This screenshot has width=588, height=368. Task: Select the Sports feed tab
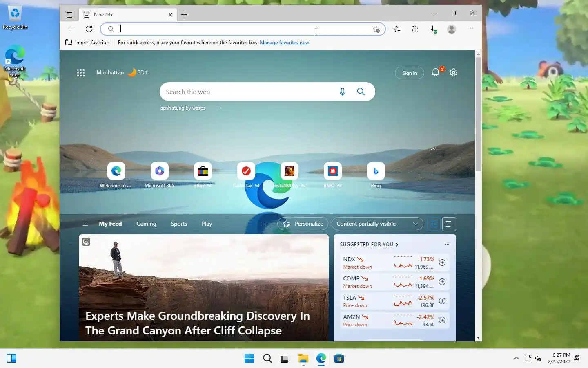point(179,224)
